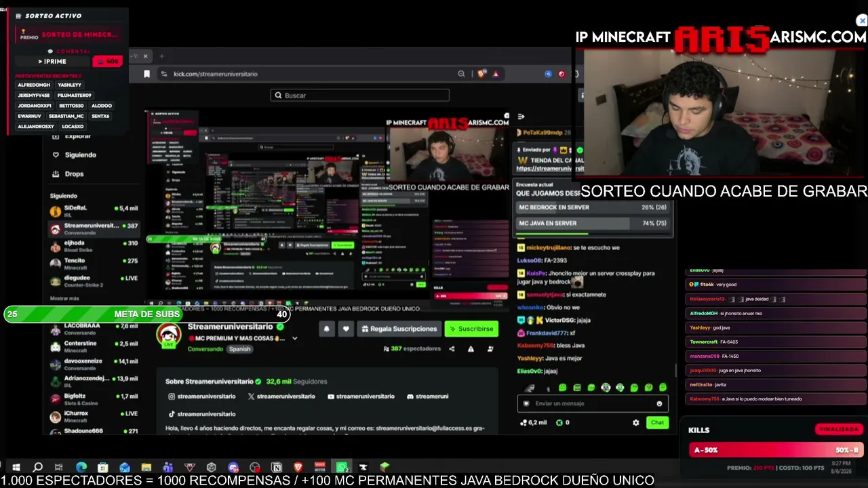Open the emoji picker in the message box
Viewport: 868px width, 488px height.
pyautogui.click(x=659, y=404)
